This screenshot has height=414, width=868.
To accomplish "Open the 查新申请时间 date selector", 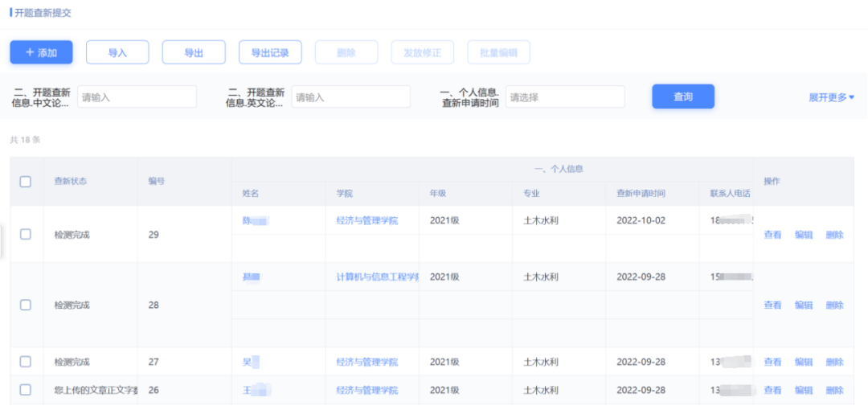I will 565,96.
